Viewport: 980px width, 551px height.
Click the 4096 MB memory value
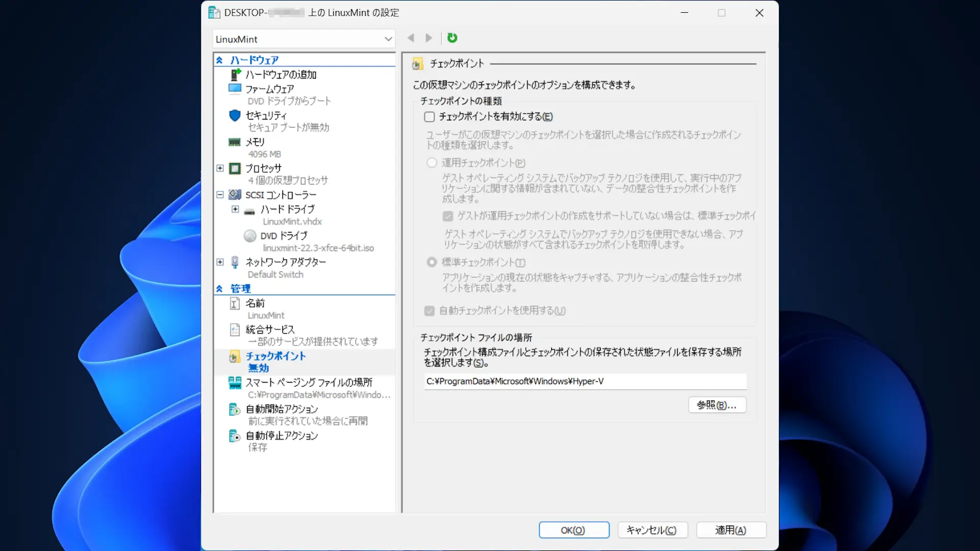(x=264, y=154)
